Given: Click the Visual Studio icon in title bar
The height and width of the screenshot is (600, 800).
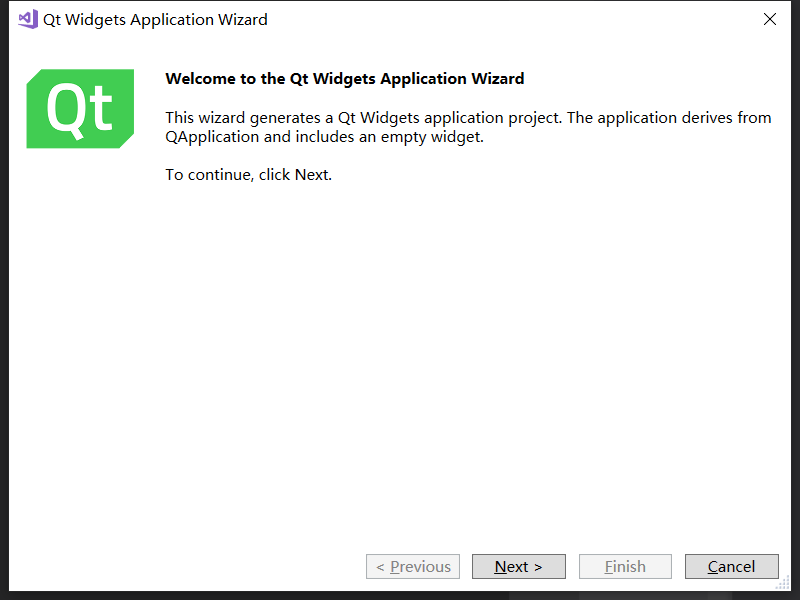Looking at the screenshot, I should [28, 19].
